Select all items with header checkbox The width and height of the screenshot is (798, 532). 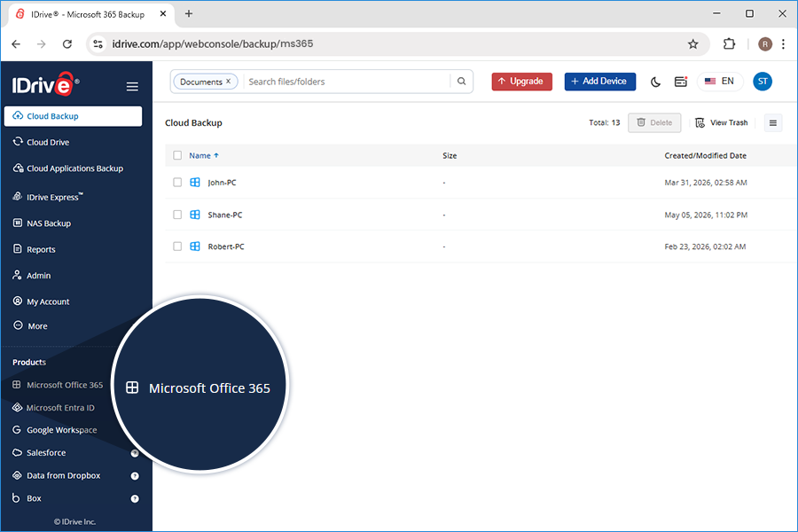[177, 155]
